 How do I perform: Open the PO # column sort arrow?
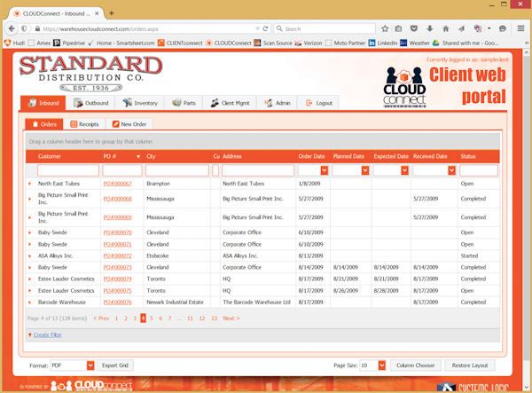tap(138, 156)
